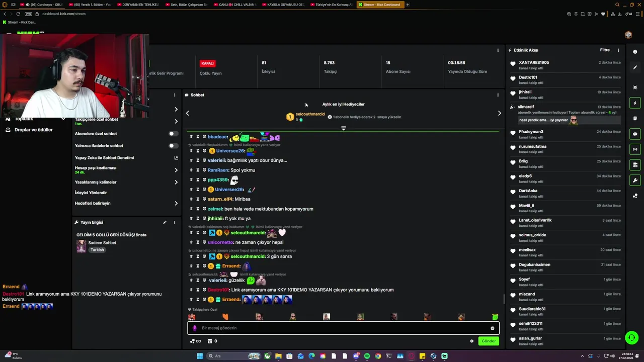Click the channel points infinity icon
This screenshot has width=644, height=362.
tap(195, 341)
